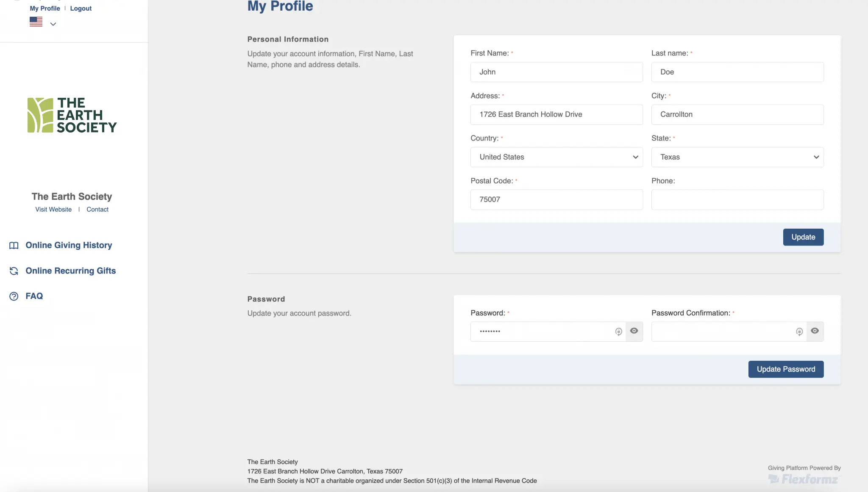Open Online Recurring Gifts menu item

point(70,271)
